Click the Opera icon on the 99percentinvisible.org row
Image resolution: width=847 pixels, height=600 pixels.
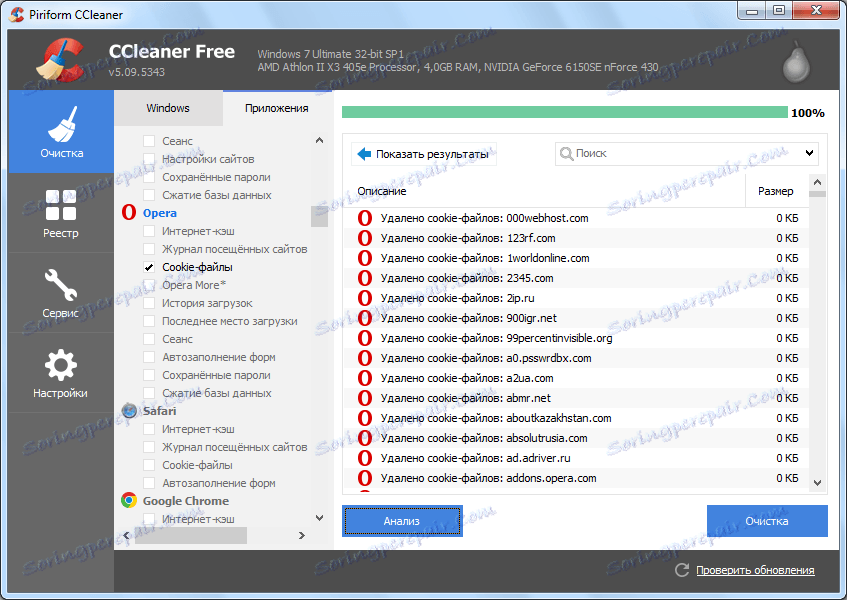(x=365, y=338)
